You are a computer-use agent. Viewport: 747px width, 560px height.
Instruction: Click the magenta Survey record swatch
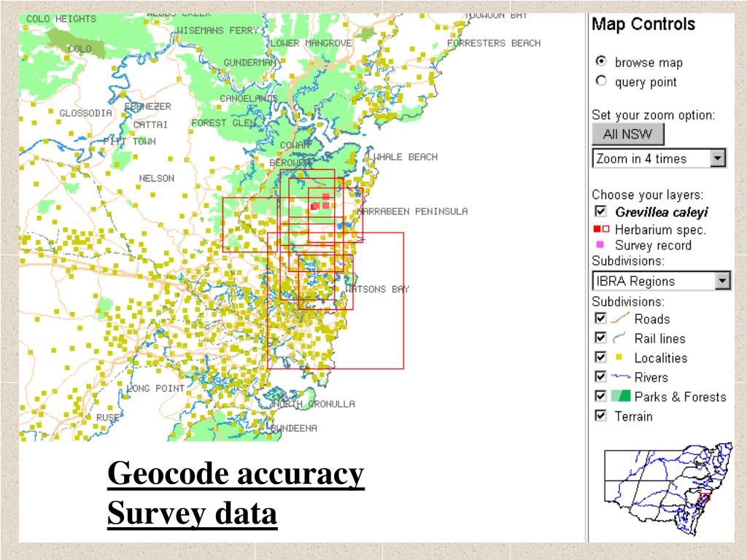(x=600, y=245)
